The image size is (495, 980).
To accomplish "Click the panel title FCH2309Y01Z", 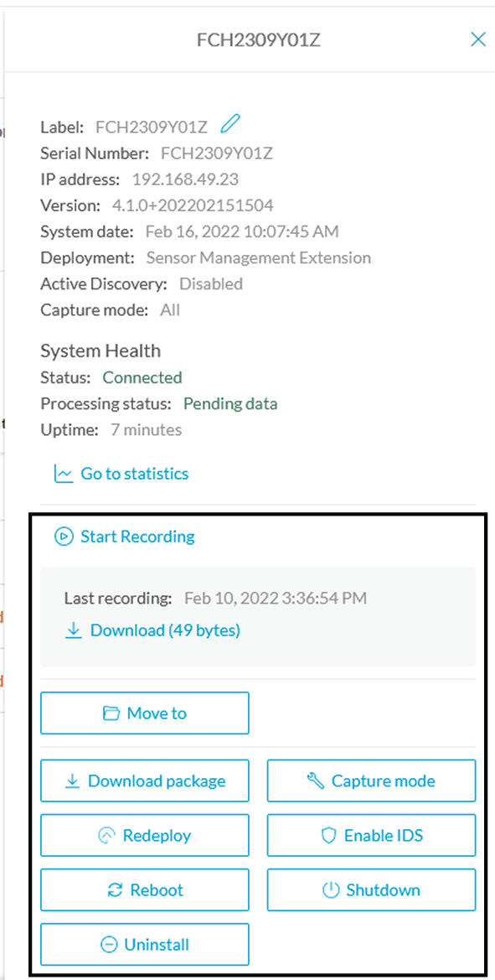I will coord(259,40).
